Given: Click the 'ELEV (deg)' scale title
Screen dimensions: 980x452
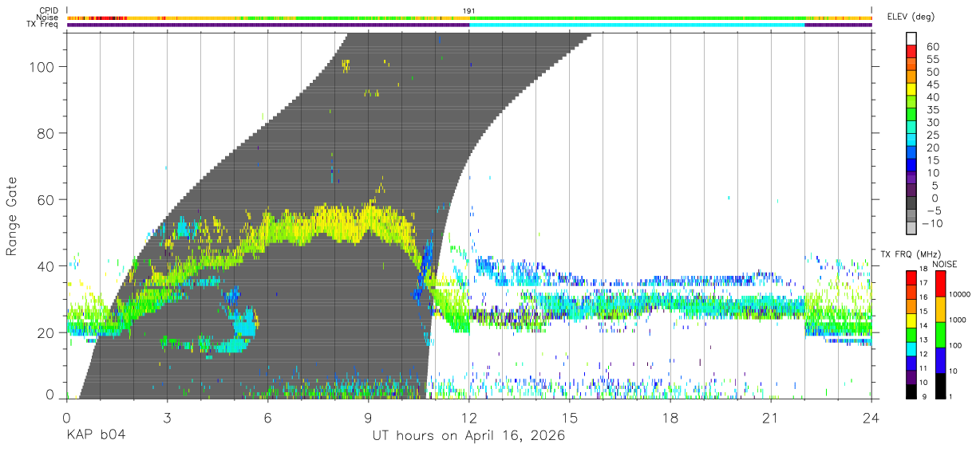Looking at the screenshot, I should click(x=912, y=17).
